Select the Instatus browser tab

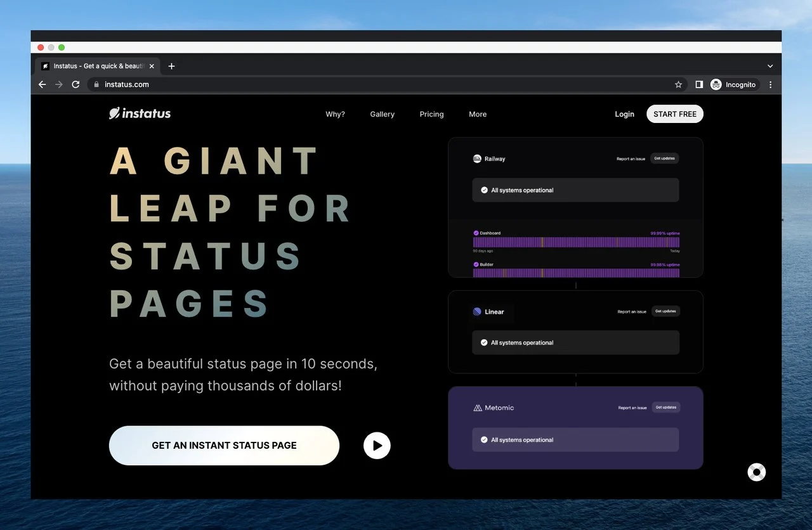[x=98, y=66]
